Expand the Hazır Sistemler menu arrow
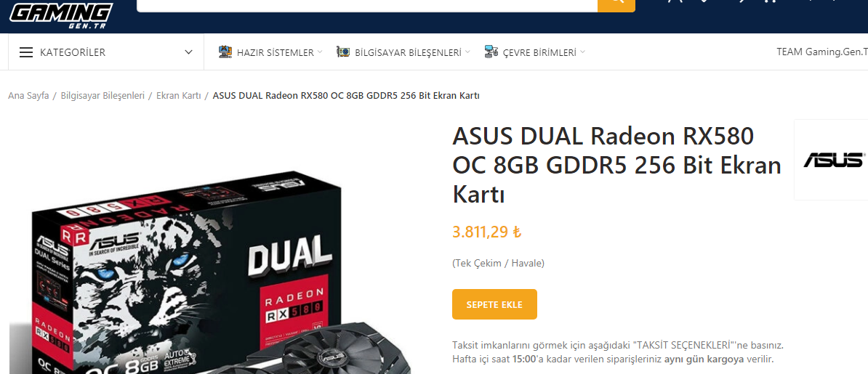This screenshot has height=374, width=868. [320, 52]
